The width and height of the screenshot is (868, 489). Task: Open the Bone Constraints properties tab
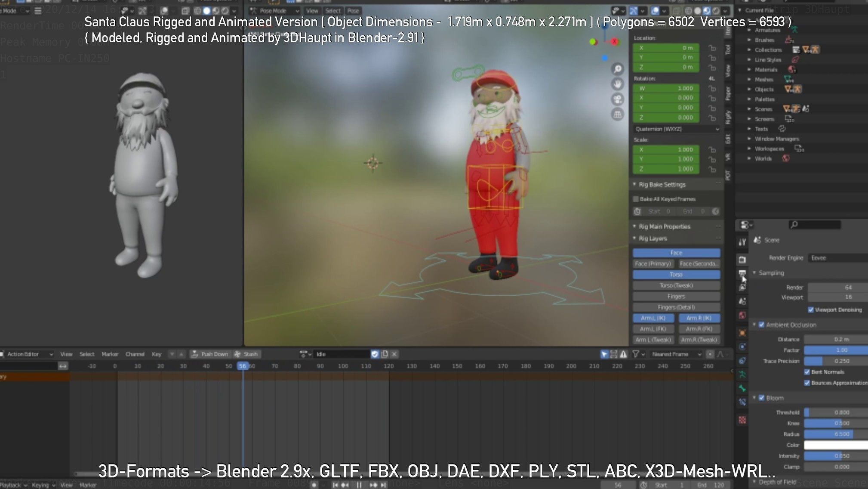pyautogui.click(x=742, y=402)
